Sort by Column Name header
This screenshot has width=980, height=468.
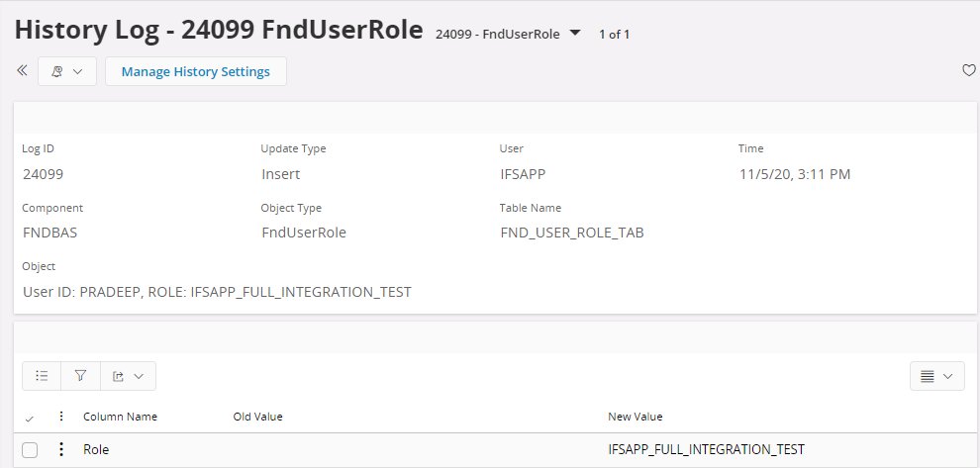click(x=120, y=417)
